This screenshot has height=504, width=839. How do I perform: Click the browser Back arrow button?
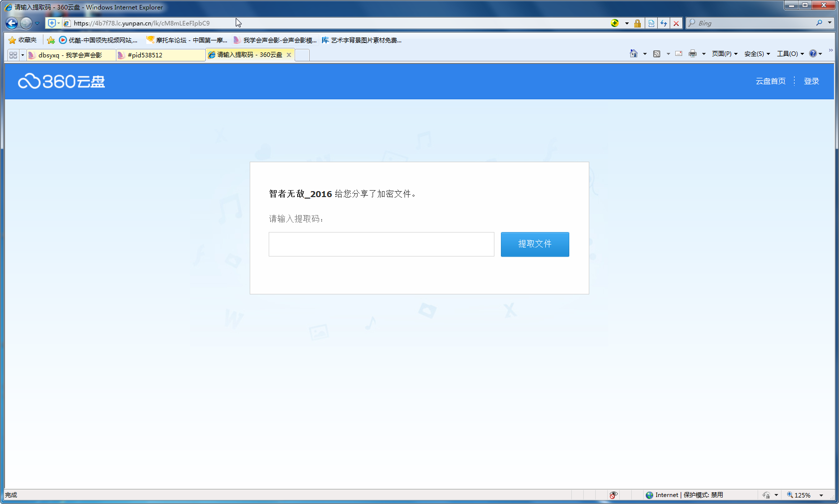12,23
